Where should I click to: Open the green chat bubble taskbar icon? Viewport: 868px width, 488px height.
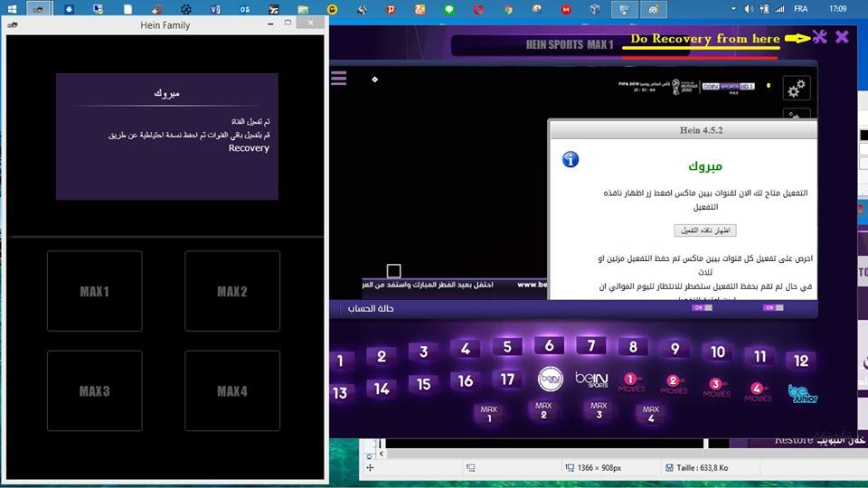click(449, 9)
